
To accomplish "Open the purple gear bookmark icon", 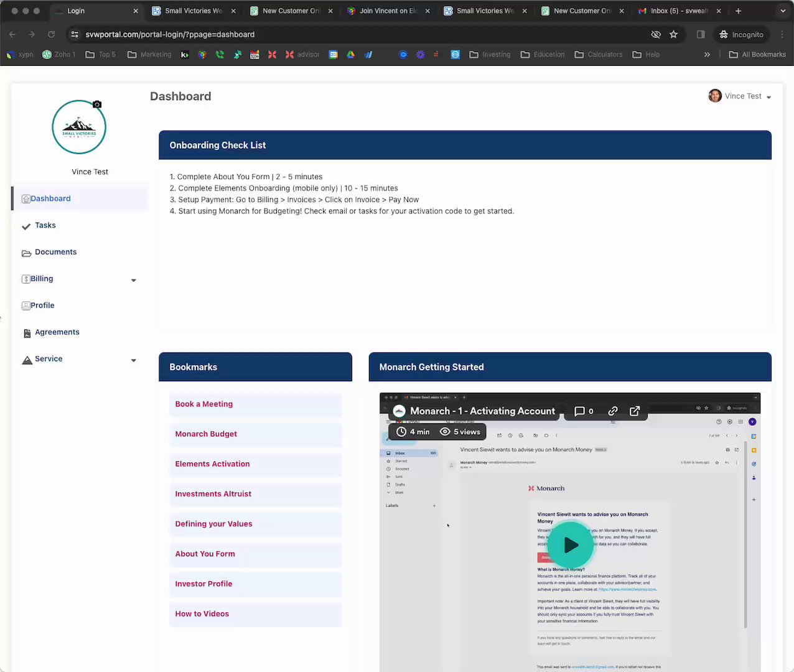I will [421, 55].
